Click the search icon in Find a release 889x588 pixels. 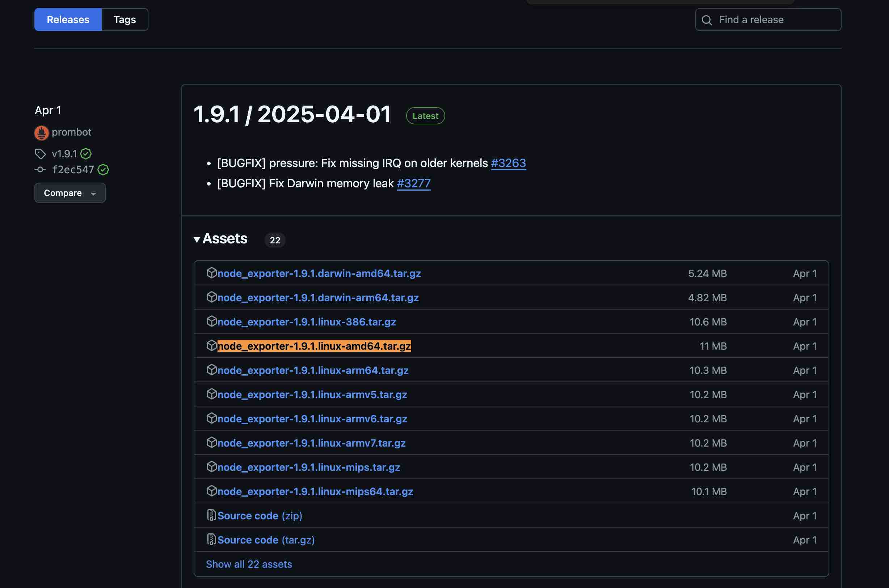[707, 20]
